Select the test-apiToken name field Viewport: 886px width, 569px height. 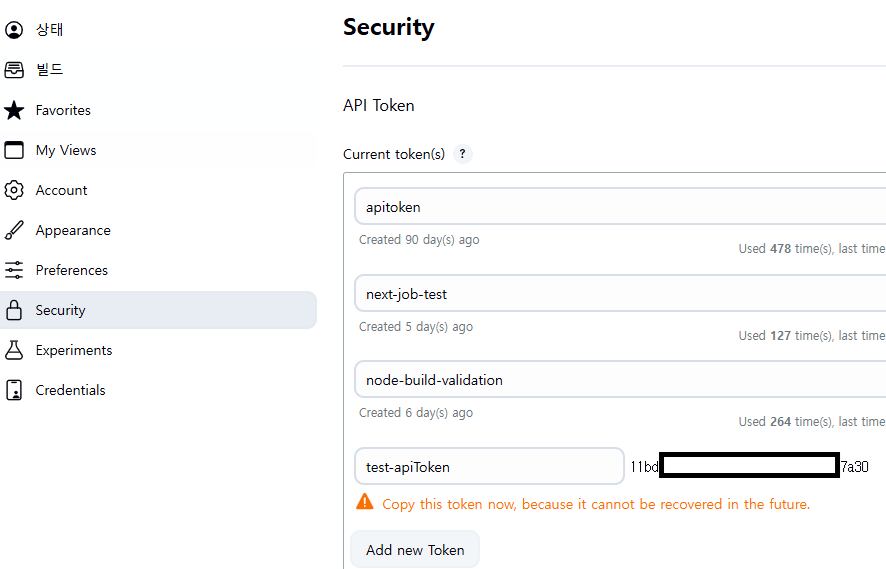488,466
